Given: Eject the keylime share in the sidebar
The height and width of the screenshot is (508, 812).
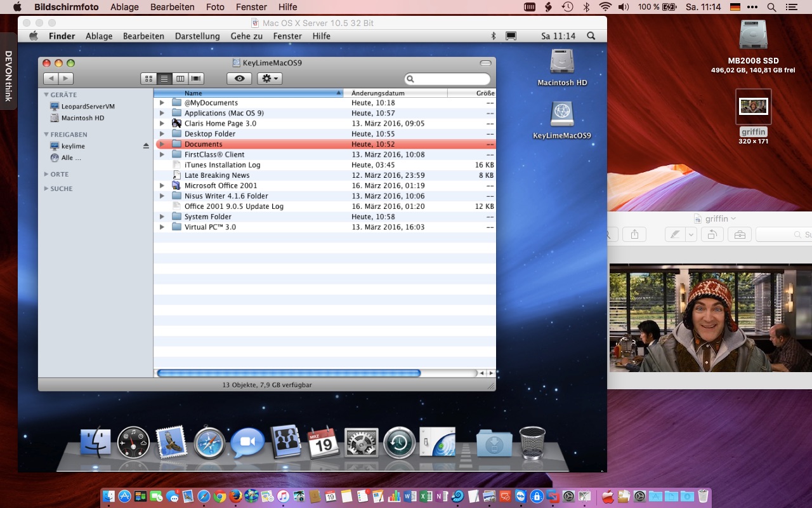Looking at the screenshot, I should pyautogui.click(x=146, y=146).
